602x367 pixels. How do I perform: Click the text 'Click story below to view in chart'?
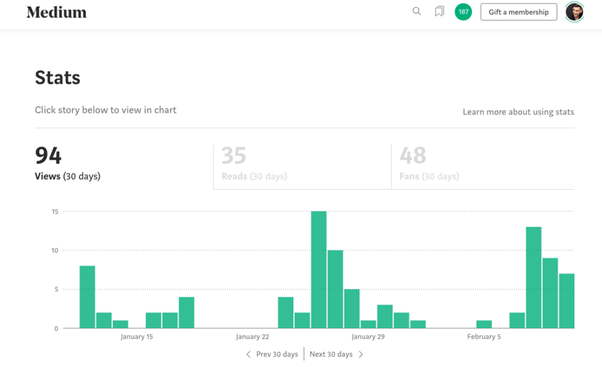tap(106, 110)
